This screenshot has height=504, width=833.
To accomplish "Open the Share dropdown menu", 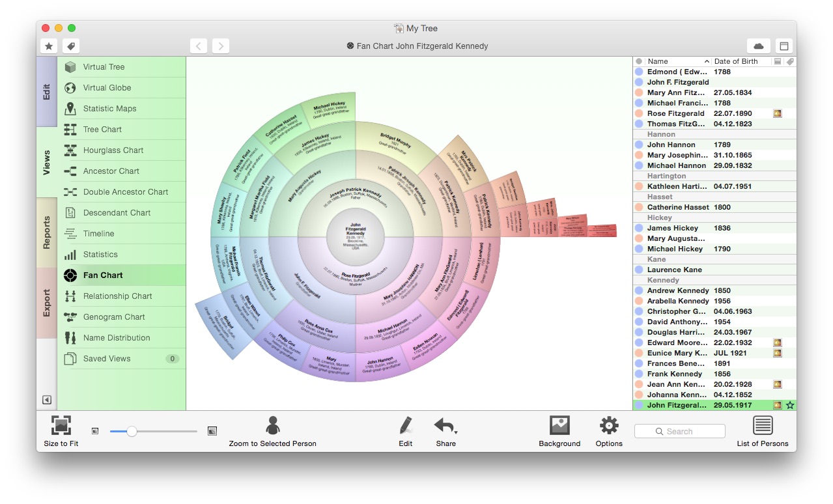I will pyautogui.click(x=446, y=426).
